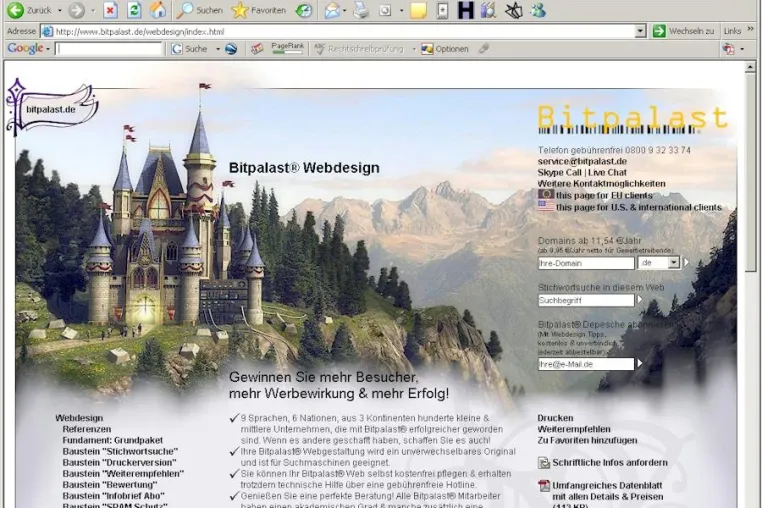The height and width of the screenshot is (508, 762).
Task: Click the Ihre@e-Mail.de newsletter field
Action: (x=586, y=364)
